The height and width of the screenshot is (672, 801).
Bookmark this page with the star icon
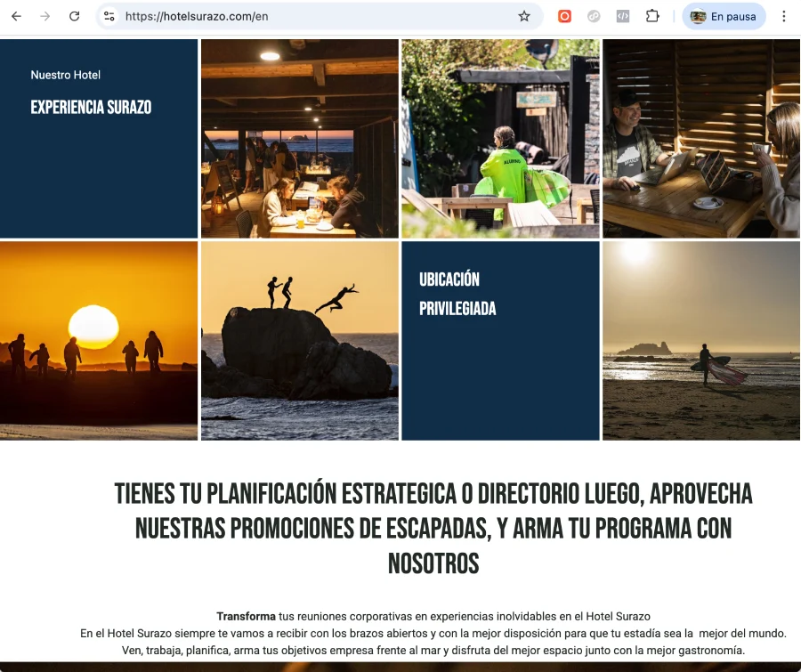click(524, 16)
